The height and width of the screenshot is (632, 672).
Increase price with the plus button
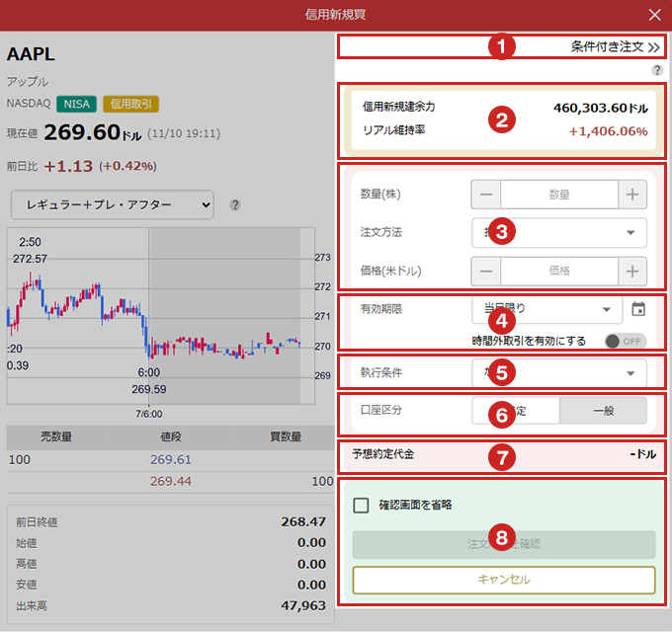click(632, 270)
